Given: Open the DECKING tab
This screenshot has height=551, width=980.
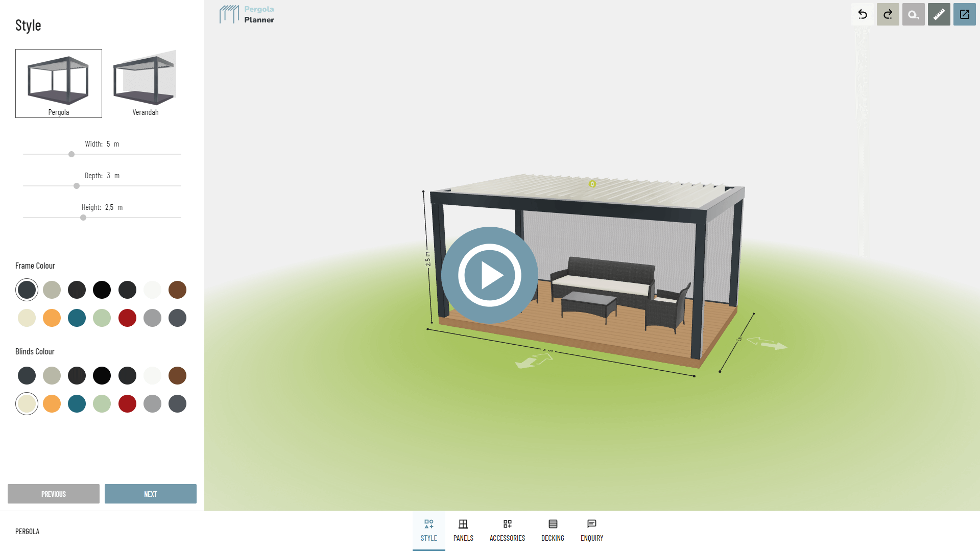Looking at the screenshot, I should (x=553, y=531).
